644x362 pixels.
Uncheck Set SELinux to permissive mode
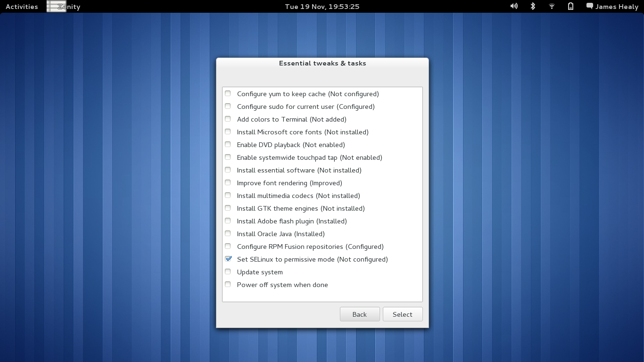[228, 259]
